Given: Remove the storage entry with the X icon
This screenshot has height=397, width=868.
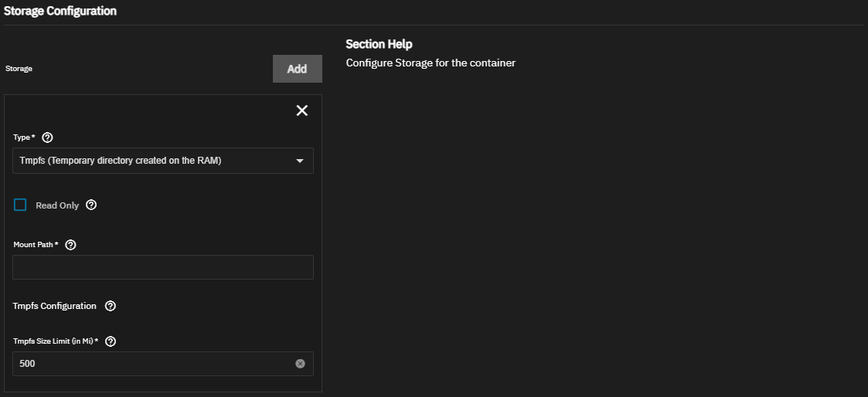Looking at the screenshot, I should click(x=302, y=110).
